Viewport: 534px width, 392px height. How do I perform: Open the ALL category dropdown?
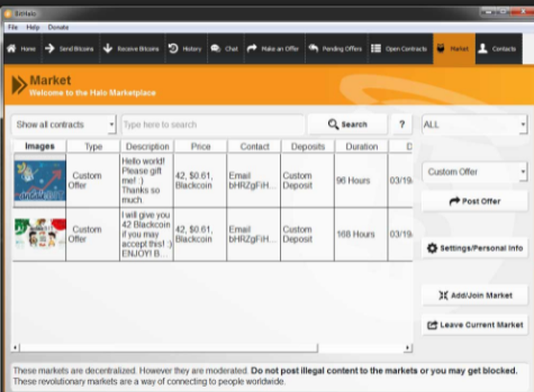[474, 125]
